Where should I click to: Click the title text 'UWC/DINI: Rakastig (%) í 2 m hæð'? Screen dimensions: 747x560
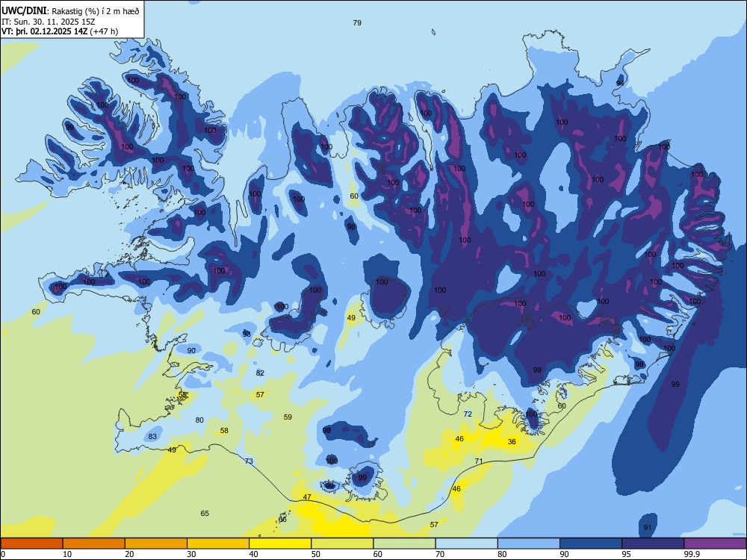click(70, 11)
